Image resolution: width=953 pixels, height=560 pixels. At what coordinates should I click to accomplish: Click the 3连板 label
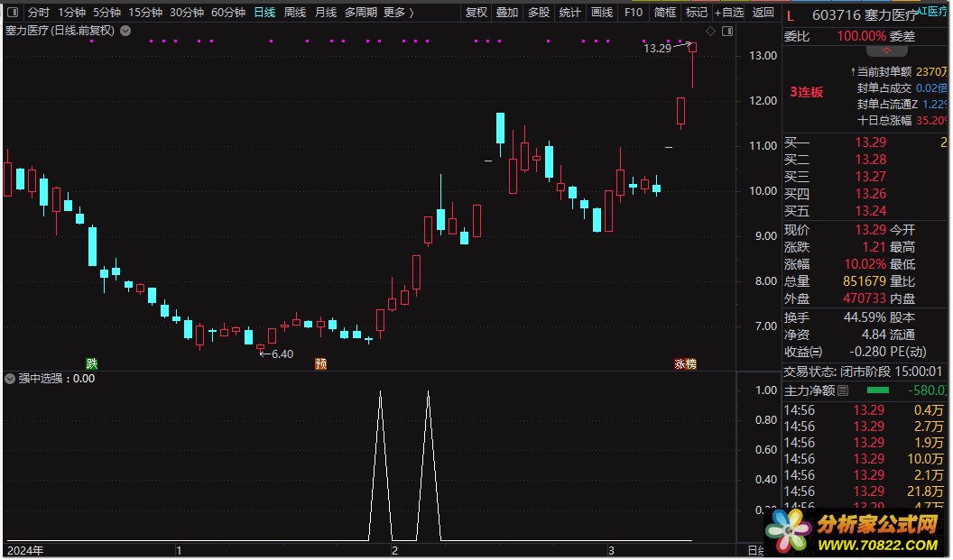(807, 92)
